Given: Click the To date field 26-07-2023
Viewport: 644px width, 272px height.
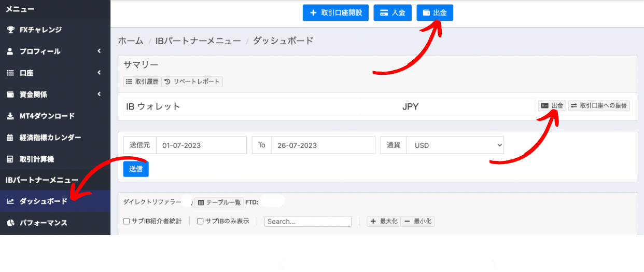Looking at the screenshot, I should click(x=323, y=145).
